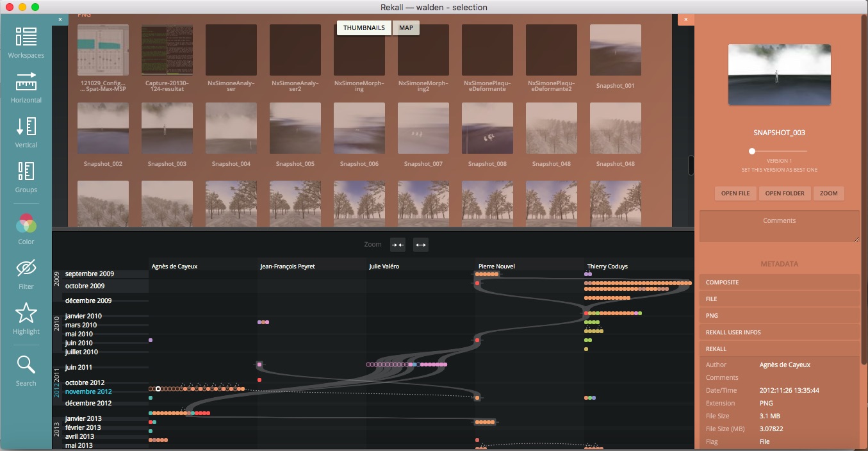
Task: Switch to Horizontal layout
Action: click(x=26, y=87)
